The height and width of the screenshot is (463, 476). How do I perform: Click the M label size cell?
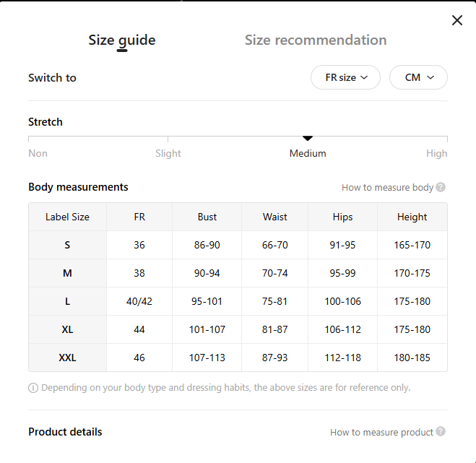pos(67,273)
